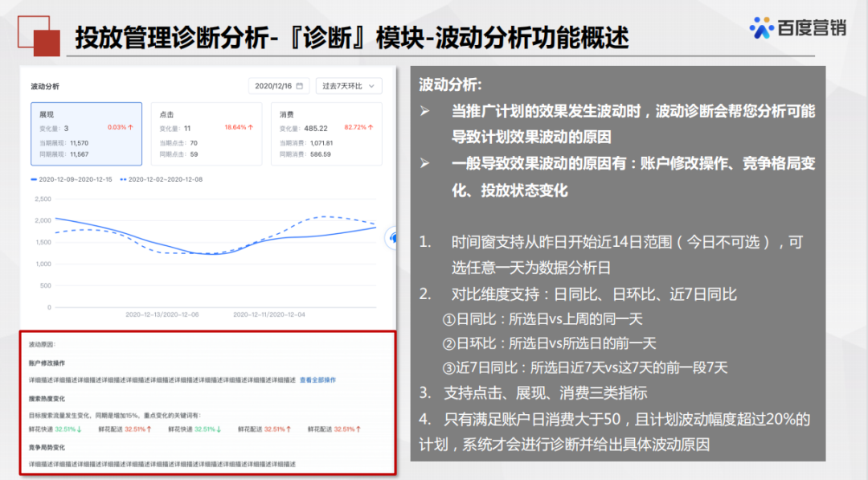The width and height of the screenshot is (868, 480).
Task: Click the calendar icon in the date field
Action: point(299,86)
